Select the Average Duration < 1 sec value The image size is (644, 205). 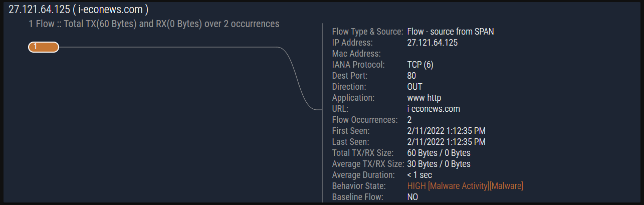click(419, 175)
